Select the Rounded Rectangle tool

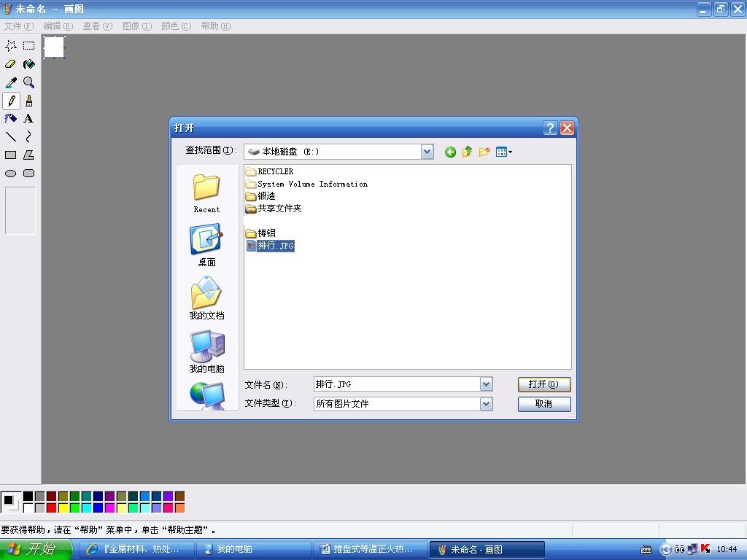tap(28, 173)
